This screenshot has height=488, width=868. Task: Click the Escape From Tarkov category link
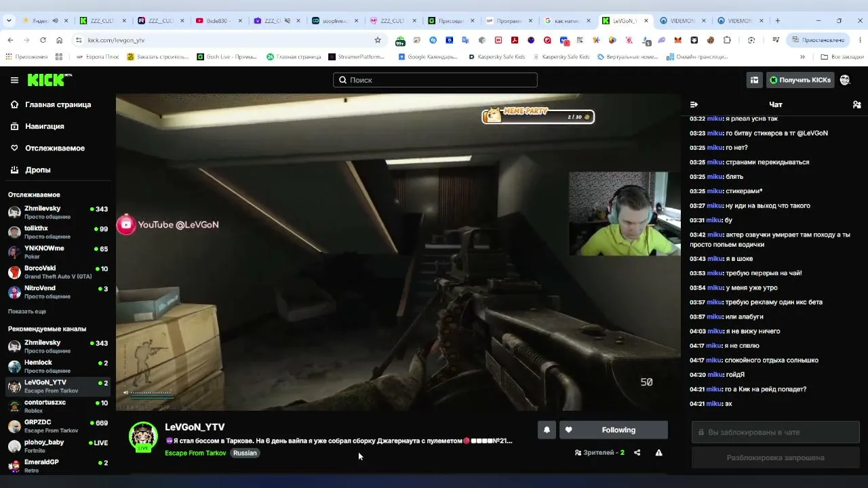195,453
